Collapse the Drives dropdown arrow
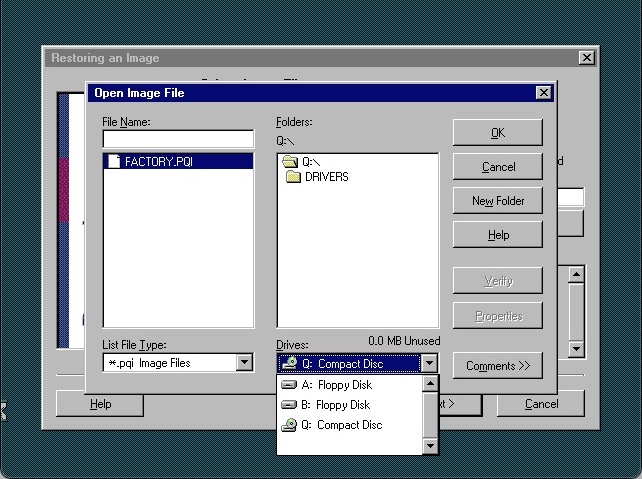642x479 pixels. pos(429,364)
